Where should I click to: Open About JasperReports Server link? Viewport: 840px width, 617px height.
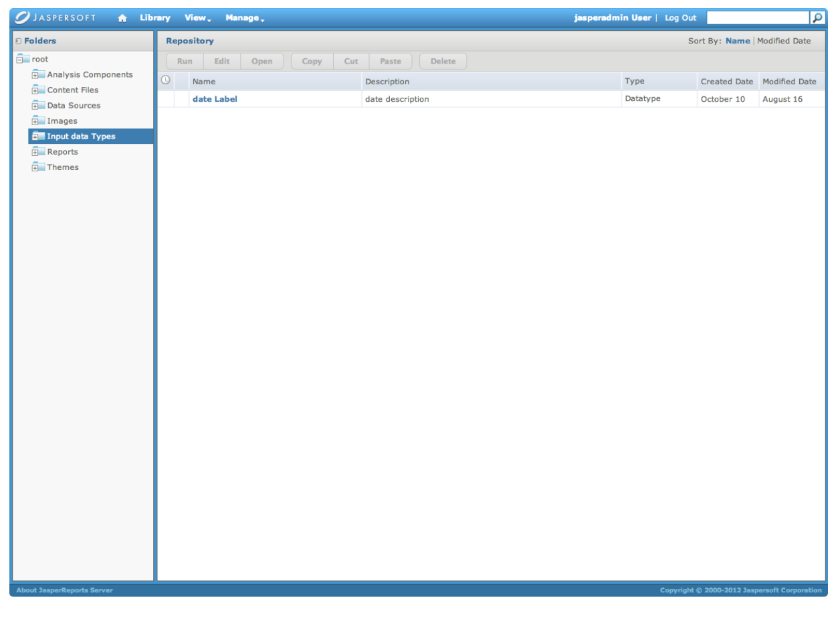click(x=64, y=590)
